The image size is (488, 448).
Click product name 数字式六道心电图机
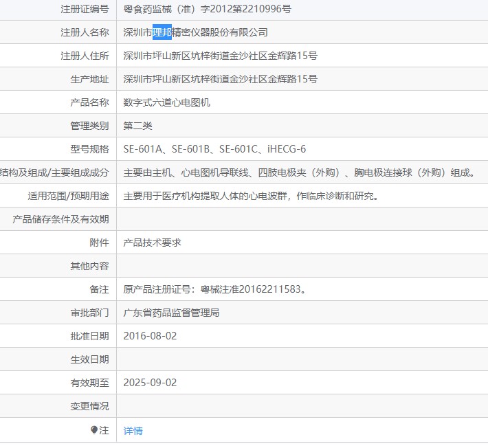pyautogui.click(x=166, y=102)
